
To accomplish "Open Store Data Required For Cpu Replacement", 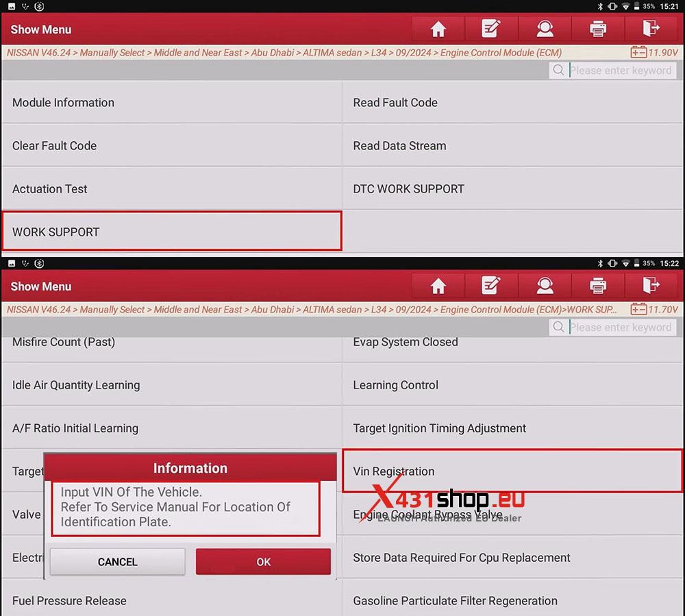I will pos(513,558).
